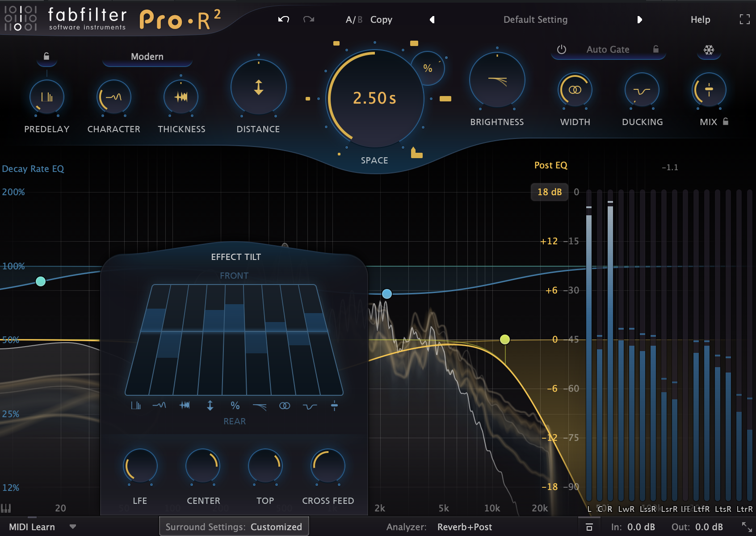Image resolution: width=756 pixels, height=536 pixels.
Task: Undo the last change
Action: (x=284, y=19)
